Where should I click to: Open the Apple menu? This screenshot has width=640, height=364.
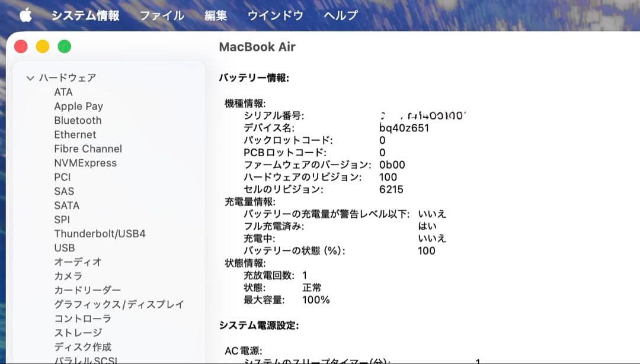[25, 15]
